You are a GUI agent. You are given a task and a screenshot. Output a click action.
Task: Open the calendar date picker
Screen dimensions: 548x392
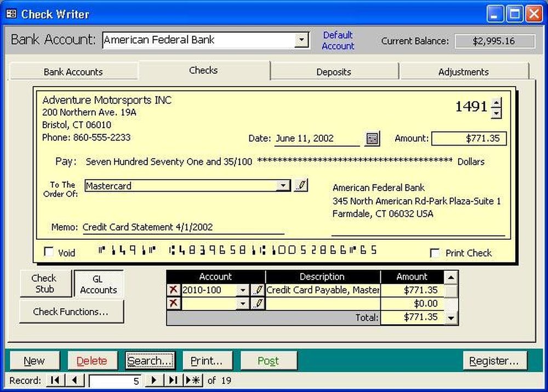pos(373,139)
